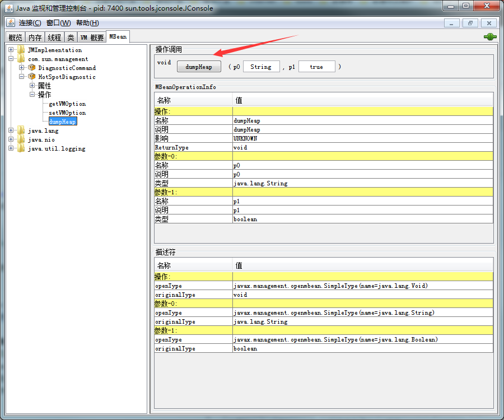Screen dimensions: 504x420
Task: Click the JMImplementation folder icon
Action: point(21,50)
